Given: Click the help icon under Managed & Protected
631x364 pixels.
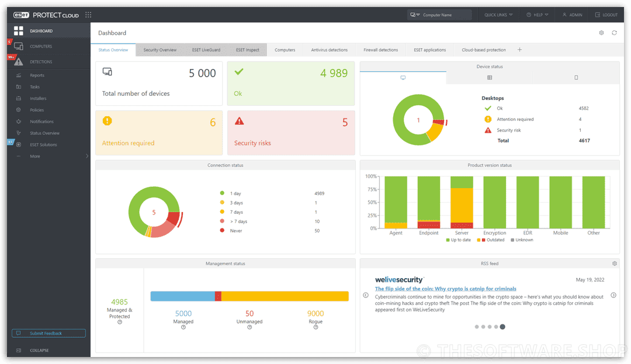Looking at the screenshot, I should (x=120, y=322).
